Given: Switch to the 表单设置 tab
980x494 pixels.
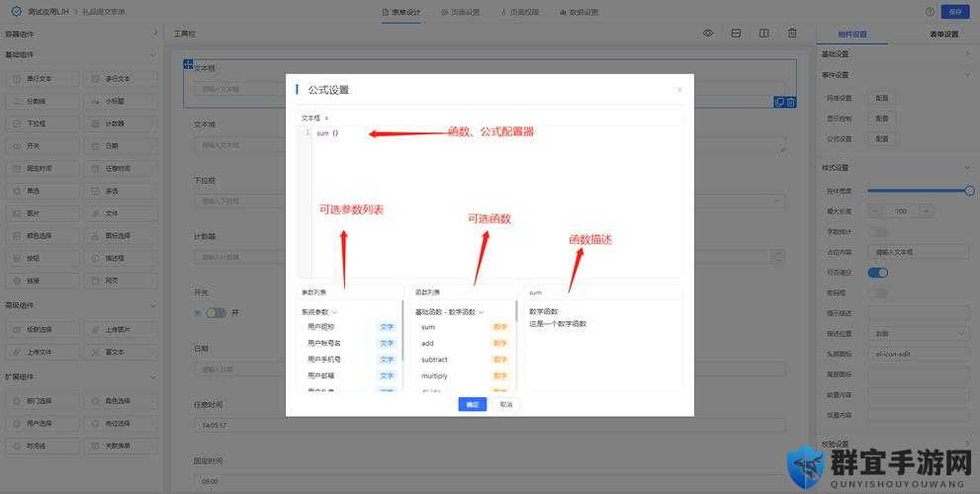Looking at the screenshot, I should (943, 35).
